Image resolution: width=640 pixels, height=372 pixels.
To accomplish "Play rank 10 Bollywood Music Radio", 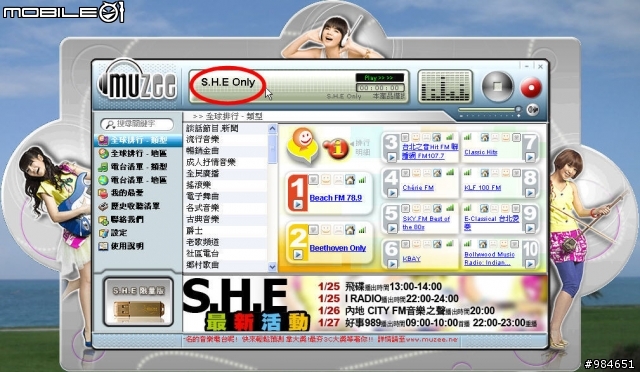I will (x=530, y=264).
